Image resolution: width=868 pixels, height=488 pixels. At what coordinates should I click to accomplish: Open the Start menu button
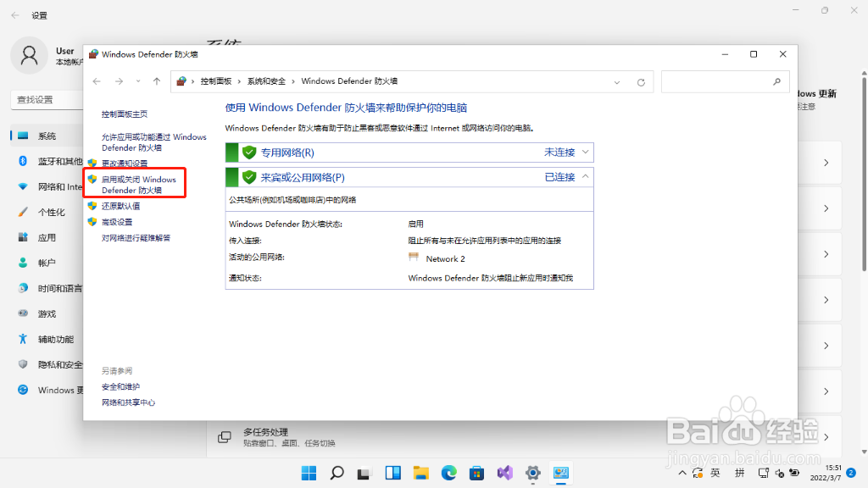pos(309,473)
